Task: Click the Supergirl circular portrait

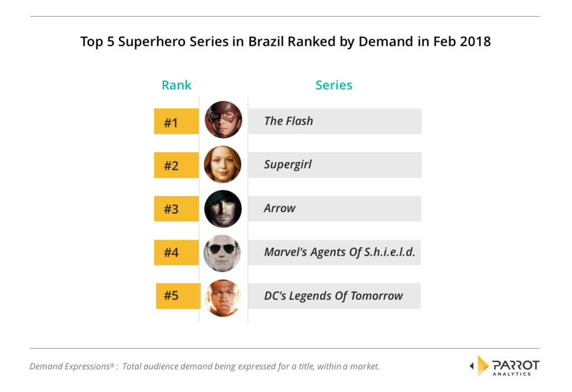Action: 222,164
